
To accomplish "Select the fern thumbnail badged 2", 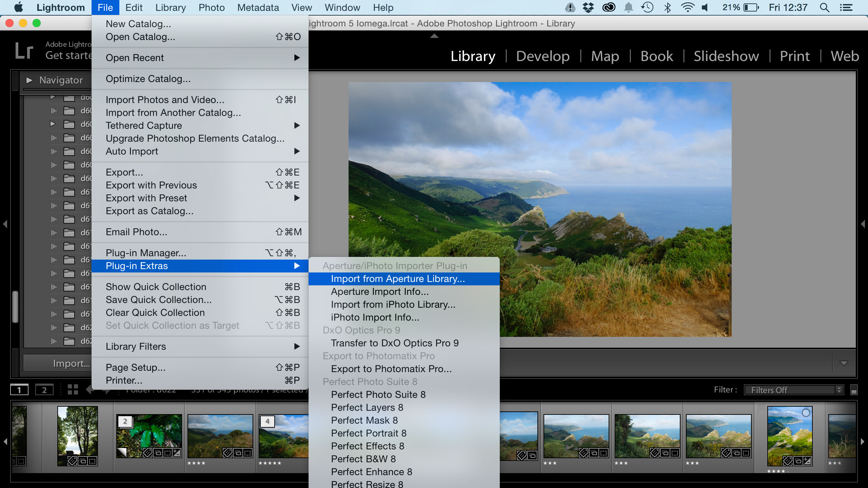I will 149,436.
